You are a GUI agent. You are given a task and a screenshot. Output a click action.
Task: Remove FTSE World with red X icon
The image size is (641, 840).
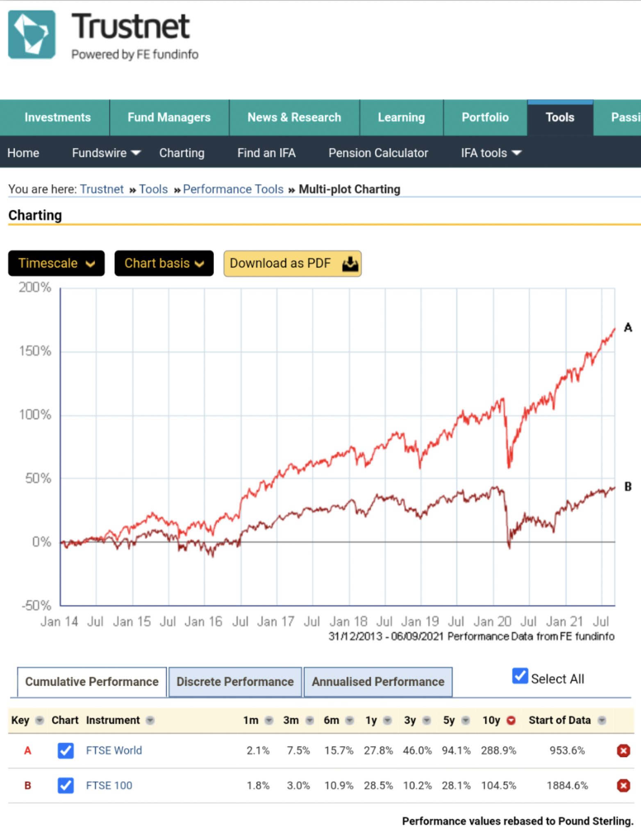[x=623, y=751]
